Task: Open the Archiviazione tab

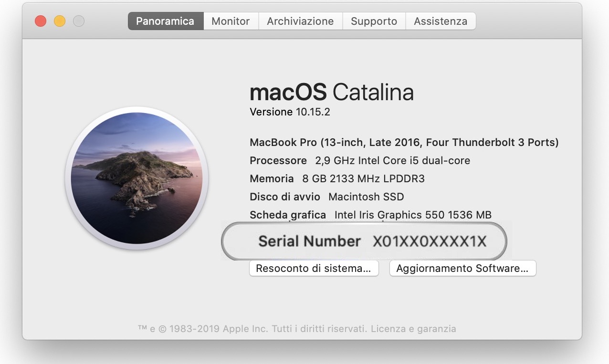Action: point(300,21)
